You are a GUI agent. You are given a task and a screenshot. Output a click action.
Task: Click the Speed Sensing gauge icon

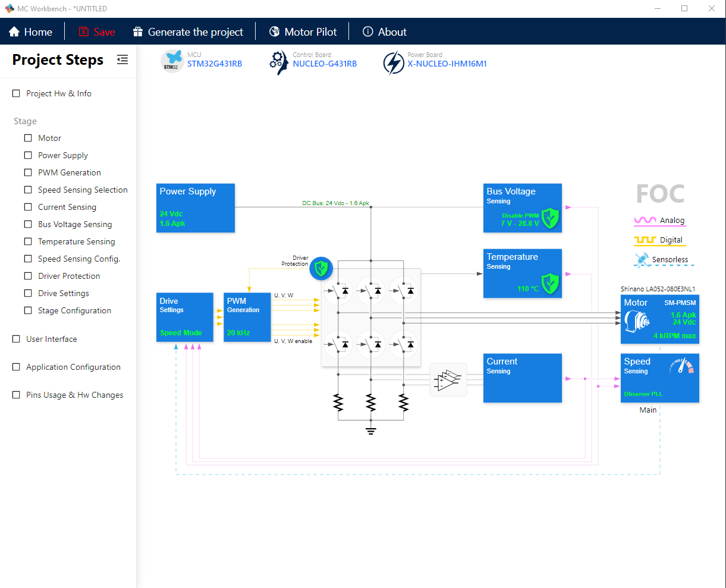681,365
